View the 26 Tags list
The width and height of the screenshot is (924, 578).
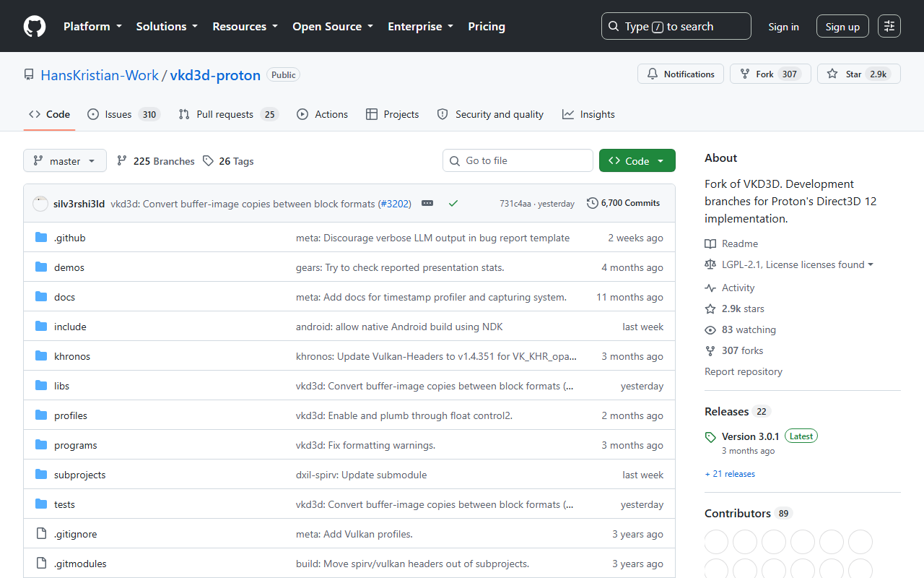click(228, 161)
